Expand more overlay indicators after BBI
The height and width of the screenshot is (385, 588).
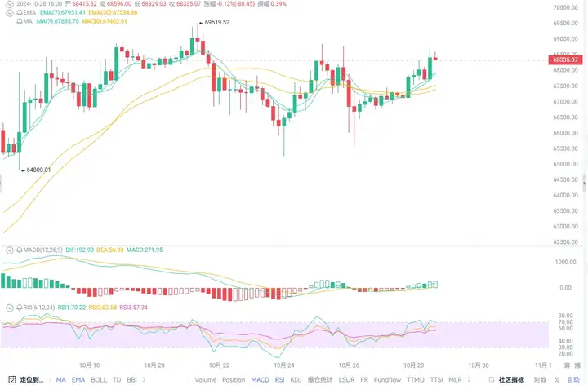(144, 380)
